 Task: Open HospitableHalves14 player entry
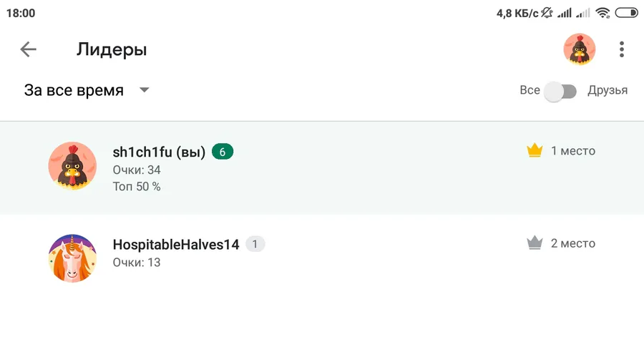(x=322, y=258)
